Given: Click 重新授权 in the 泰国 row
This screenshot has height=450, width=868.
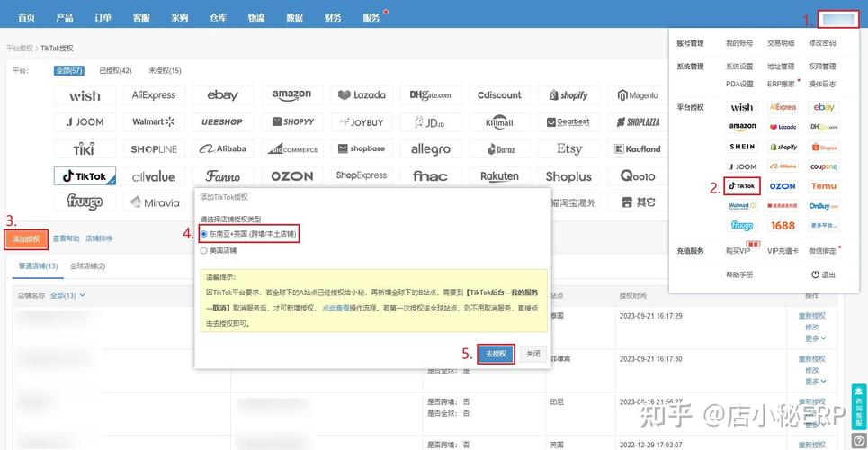Looking at the screenshot, I should pyautogui.click(x=812, y=316).
